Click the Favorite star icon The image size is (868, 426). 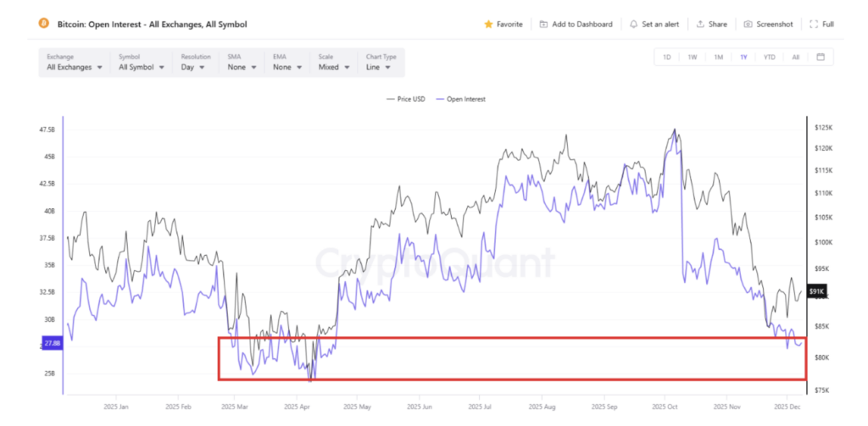488,25
